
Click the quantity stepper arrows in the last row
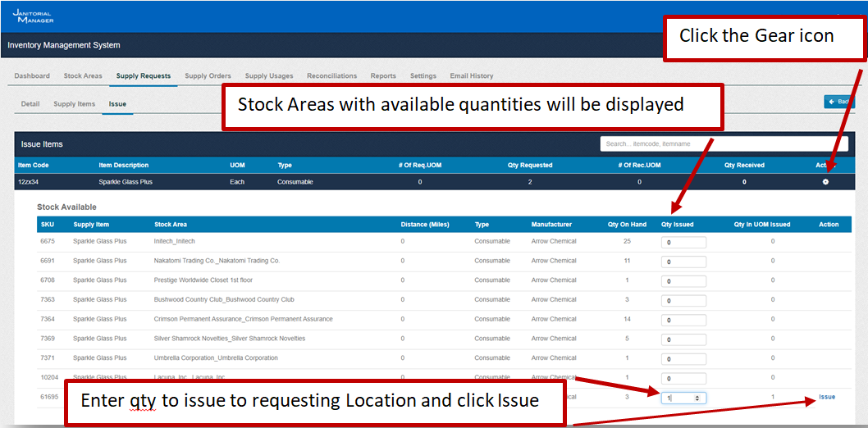coord(697,398)
